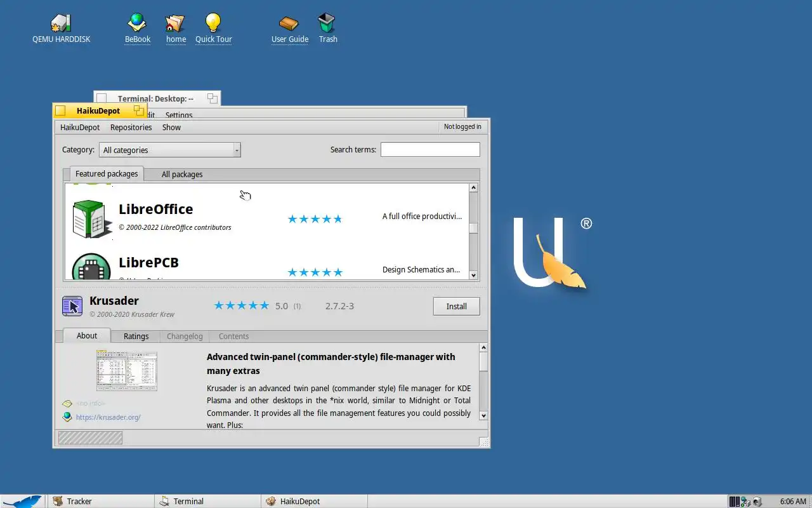Image resolution: width=812 pixels, height=508 pixels.
Task: Select the LibrePCB package title
Action: click(148, 262)
